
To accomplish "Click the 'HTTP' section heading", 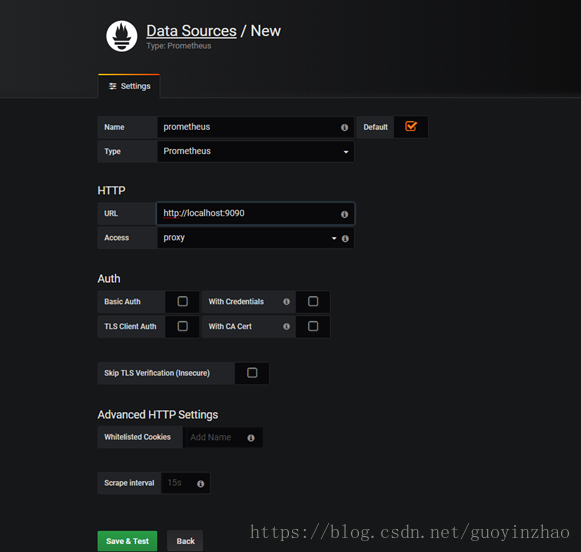I will click(111, 190).
